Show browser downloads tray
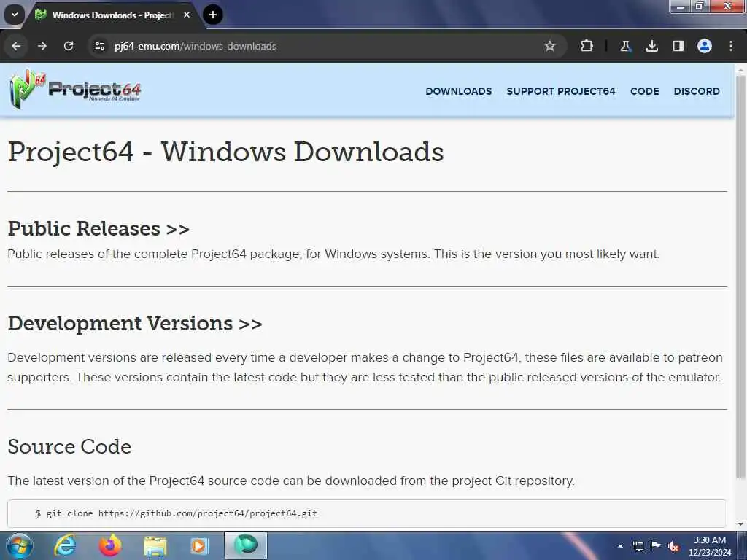 point(651,46)
